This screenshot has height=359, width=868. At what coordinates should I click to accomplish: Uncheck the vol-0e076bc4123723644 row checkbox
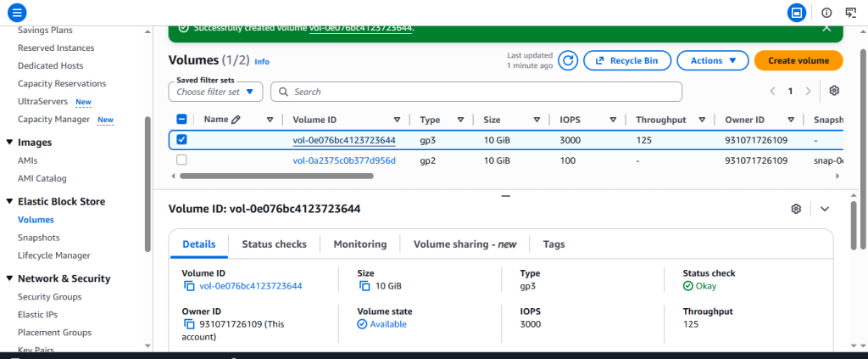[x=181, y=139]
